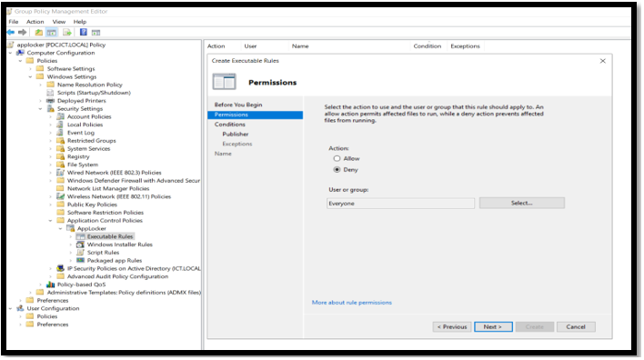Go to the Before You Begin step
644x360 pixels.
coord(238,105)
